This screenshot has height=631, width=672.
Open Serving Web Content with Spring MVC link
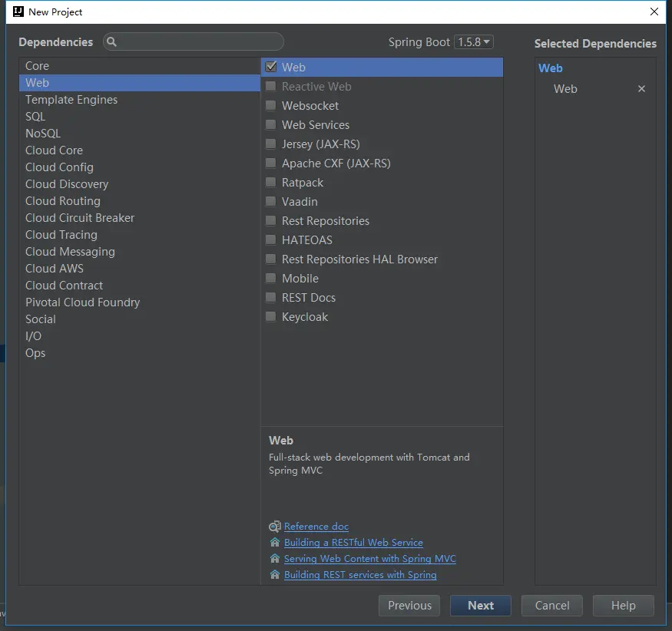pyautogui.click(x=370, y=559)
